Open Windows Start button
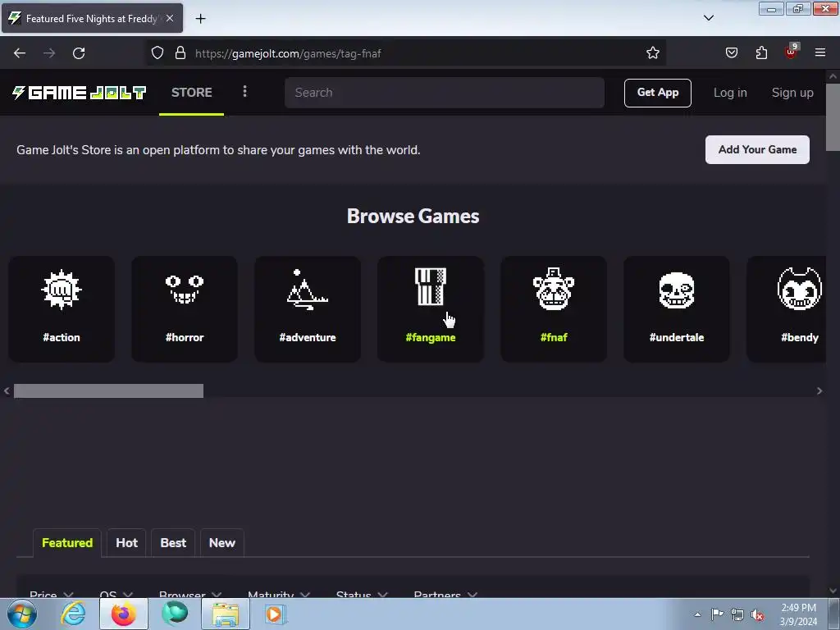Viewport: 840px width, 630px height. click(x=22, y=614)
